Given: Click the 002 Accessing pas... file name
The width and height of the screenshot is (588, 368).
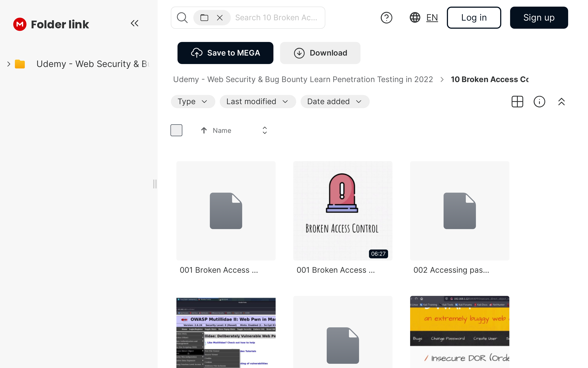Looking at the screenshot, I should point(451,270).
